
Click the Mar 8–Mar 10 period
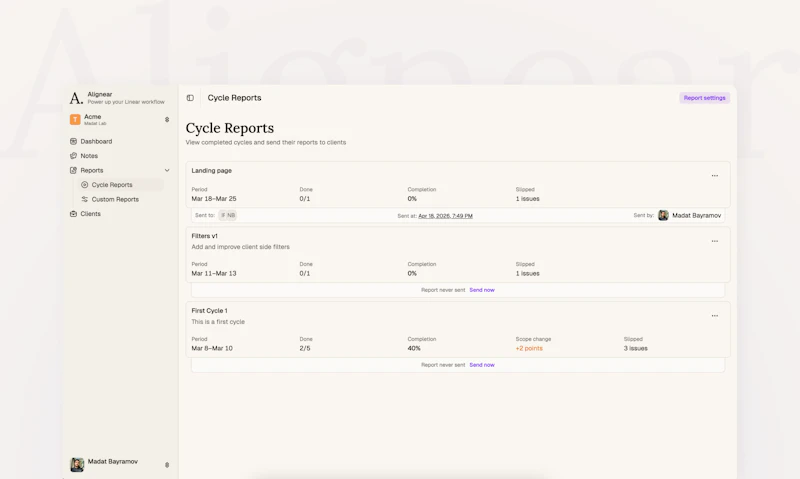pos(212,348)
